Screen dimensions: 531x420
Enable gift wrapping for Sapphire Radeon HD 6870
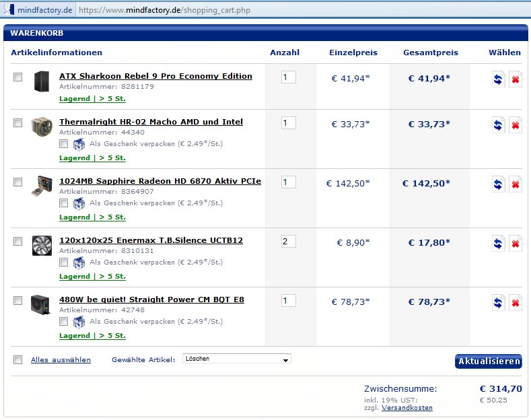point(63,203)
